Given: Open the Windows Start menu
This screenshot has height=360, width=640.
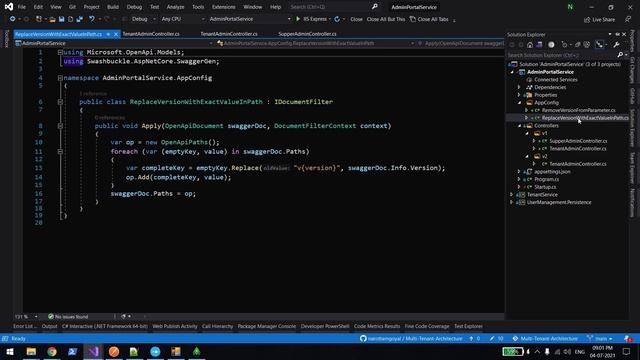Looking at the screenshot, I should tap(10, 351).
